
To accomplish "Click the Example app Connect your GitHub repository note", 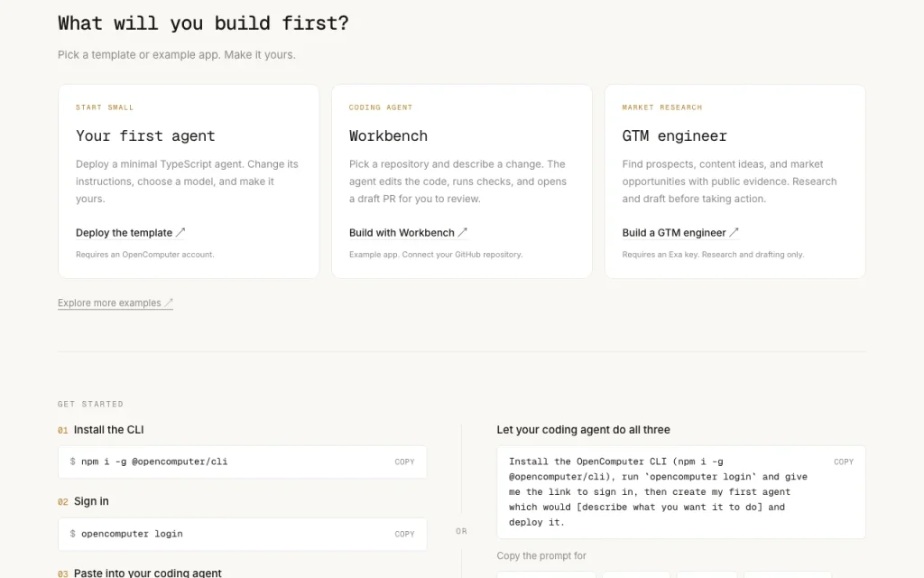I will pyautogui.click(x=436, y=254).
